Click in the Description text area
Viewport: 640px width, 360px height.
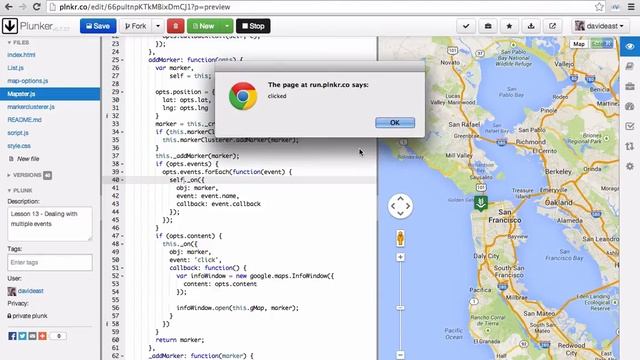(x=50, y=224)
